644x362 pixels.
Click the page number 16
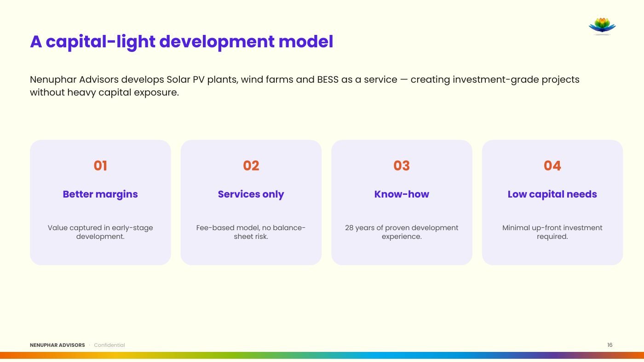coord(610,345)
